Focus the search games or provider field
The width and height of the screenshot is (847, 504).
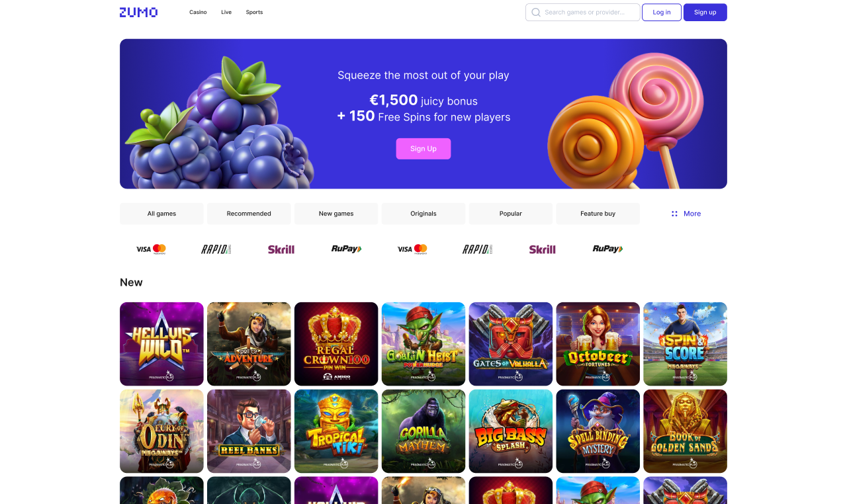coord(583,13)
